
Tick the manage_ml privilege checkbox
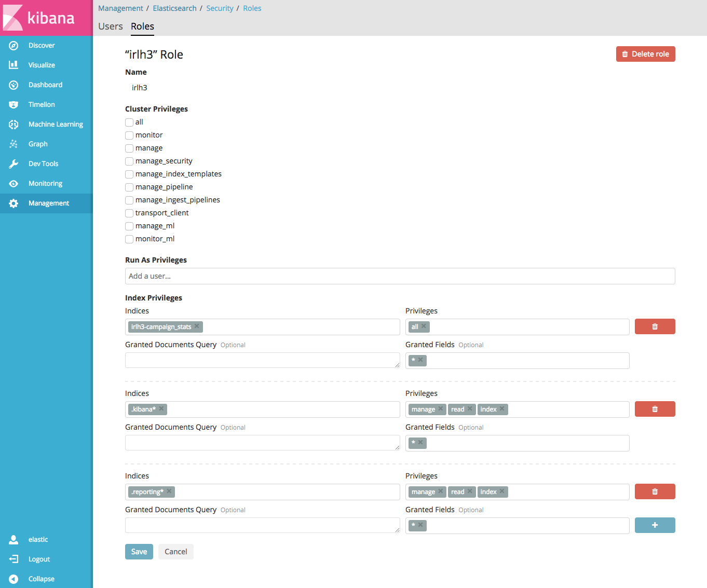coord(129,226)
